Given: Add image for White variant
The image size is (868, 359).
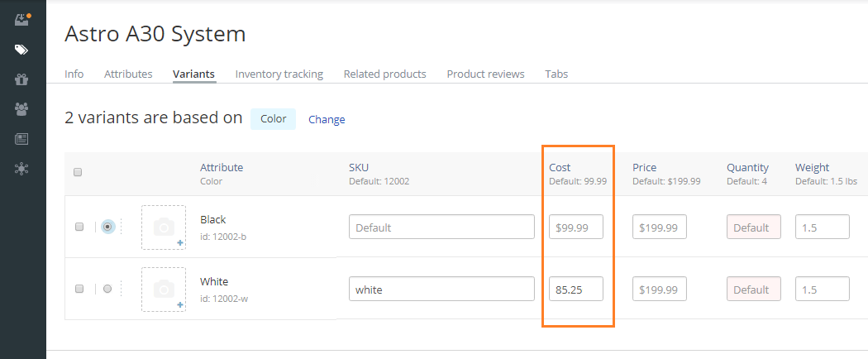Looking at the screenshot, I should click(x=164, y=290).
